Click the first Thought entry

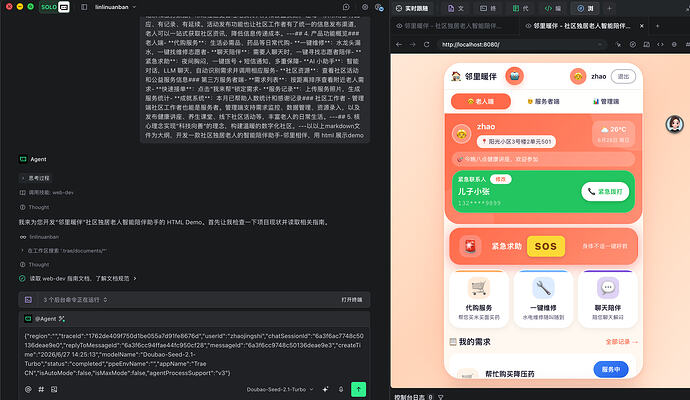click(34, 207)
